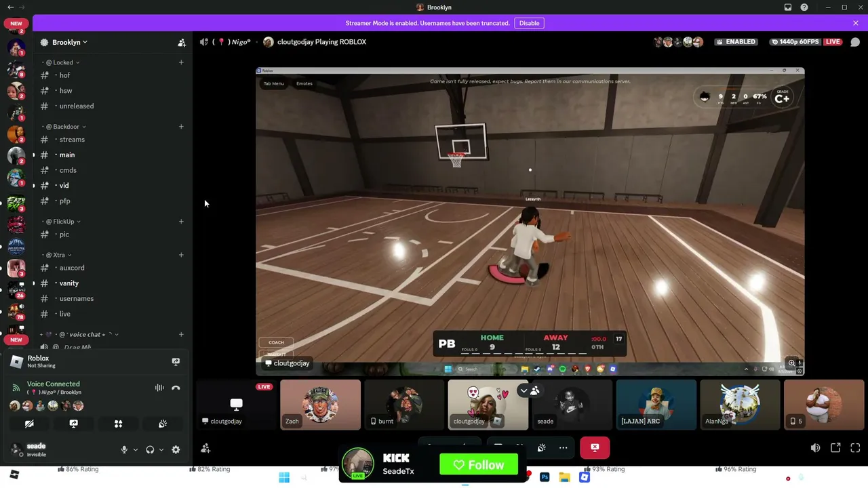868x488 pixels.
Task: Collapse the Xtra channel category
Action: (x=56, y=255)
